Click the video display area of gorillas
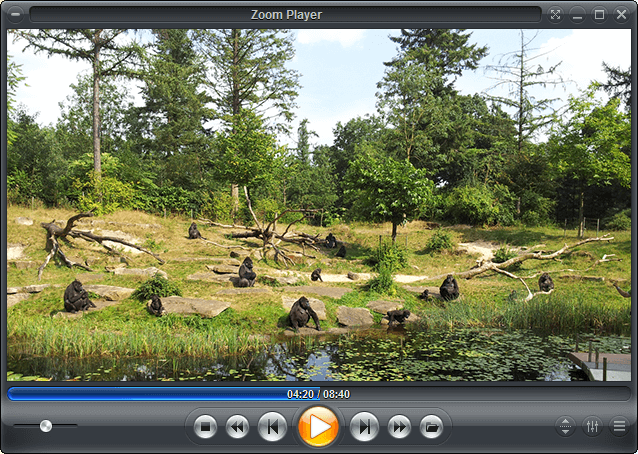This screenshot has width=638, height=454. pos(319,205)
